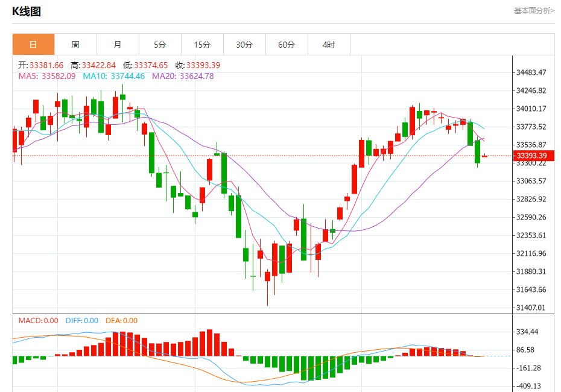The height and width of the screenshot is (392, 561).
Task: Click the 32590.26 axis label
Action: click(531, 217)
